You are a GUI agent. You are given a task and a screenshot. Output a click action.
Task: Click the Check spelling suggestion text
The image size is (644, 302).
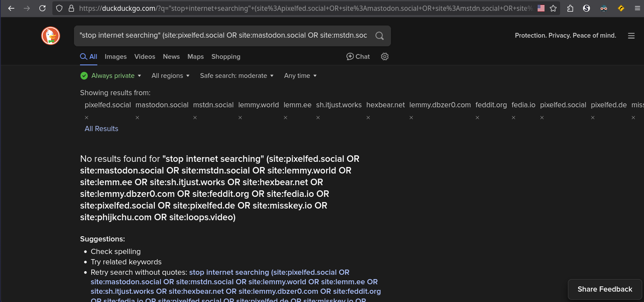pos(115,251)
